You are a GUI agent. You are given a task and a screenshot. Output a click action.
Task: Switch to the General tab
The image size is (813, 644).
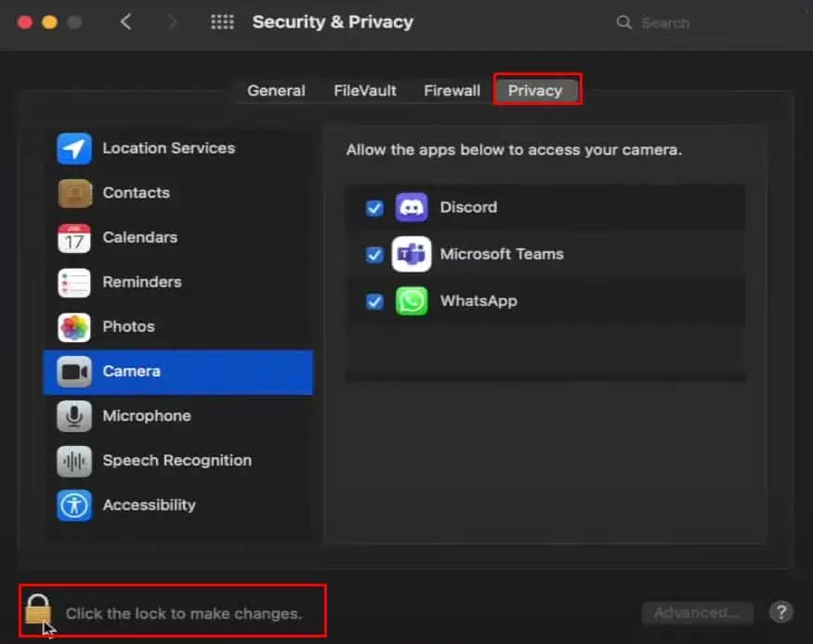pyautogui.click(x=276, y=90)
